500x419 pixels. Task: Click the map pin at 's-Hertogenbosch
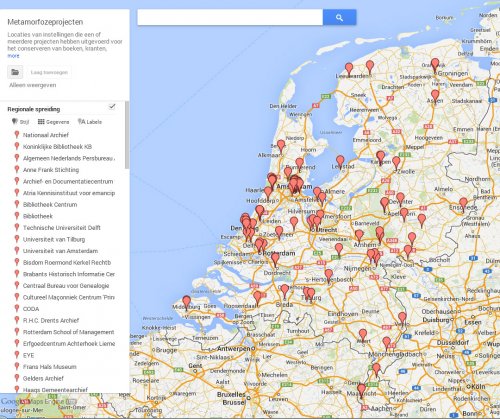pos(329,276)
